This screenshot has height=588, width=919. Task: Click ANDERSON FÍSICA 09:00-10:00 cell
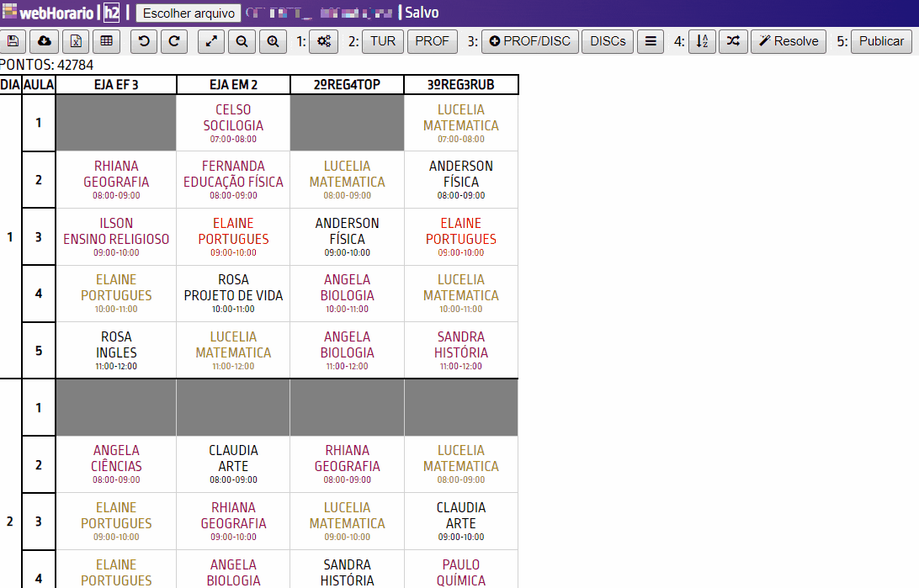pyautogui.click(x=347, y=236)
